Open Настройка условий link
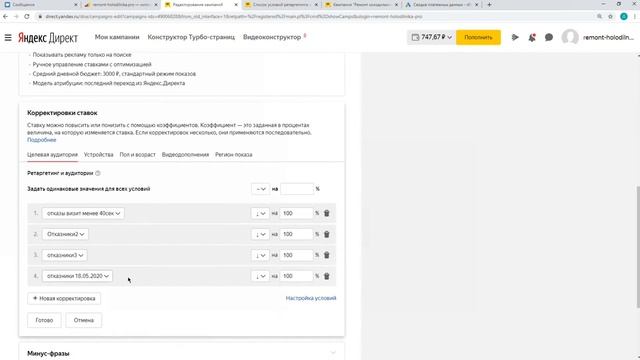Screen dimensions: 640x360 311,298
